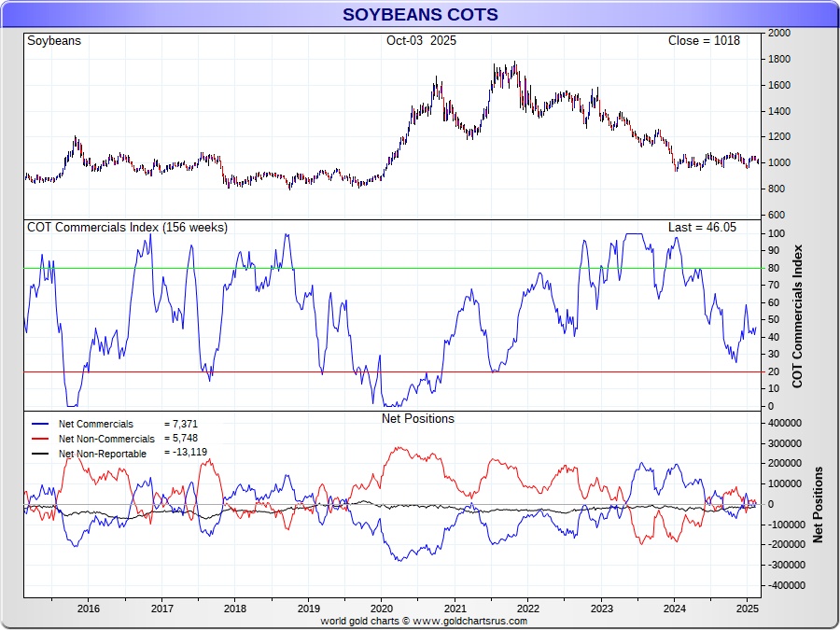Click the 400000 net positions axis label
This screenshot has width=840, height=630.
pos(785,423)
